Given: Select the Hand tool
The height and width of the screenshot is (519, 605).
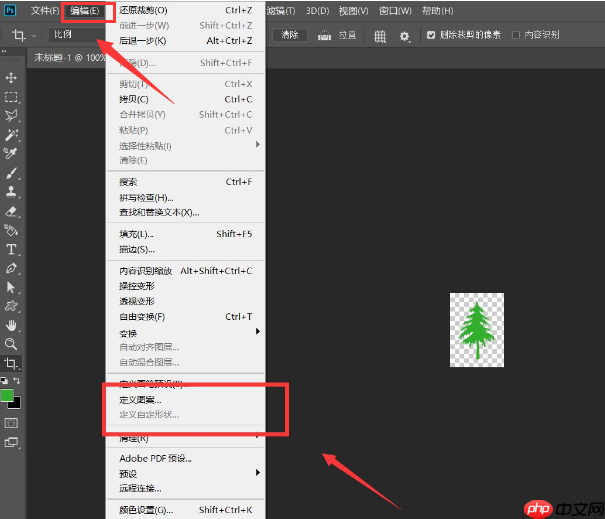Looking at the screenshot, I should pyautogui.click(x=11, y=325).
